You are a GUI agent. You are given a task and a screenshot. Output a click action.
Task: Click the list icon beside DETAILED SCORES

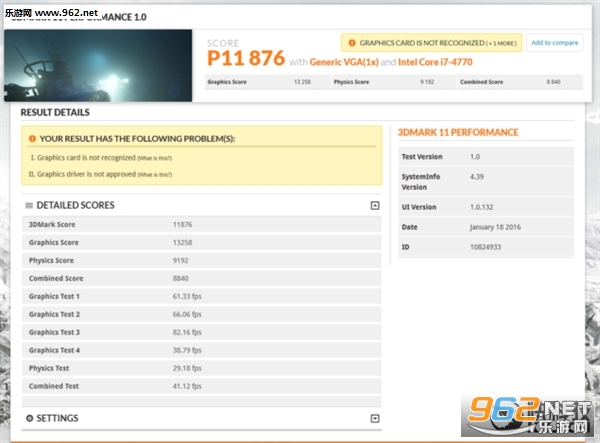point(29,205)
